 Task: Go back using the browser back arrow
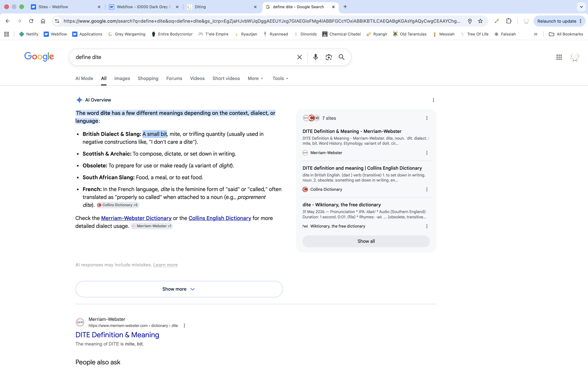tap(8, 21)
